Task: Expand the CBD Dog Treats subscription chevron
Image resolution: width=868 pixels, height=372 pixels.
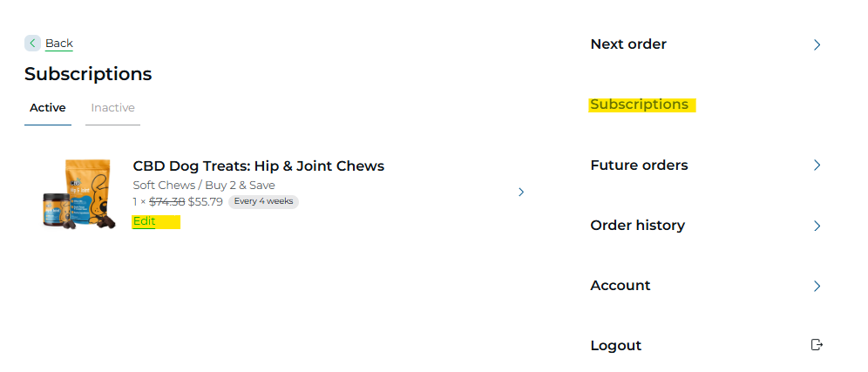Action: tap(521, 192)
